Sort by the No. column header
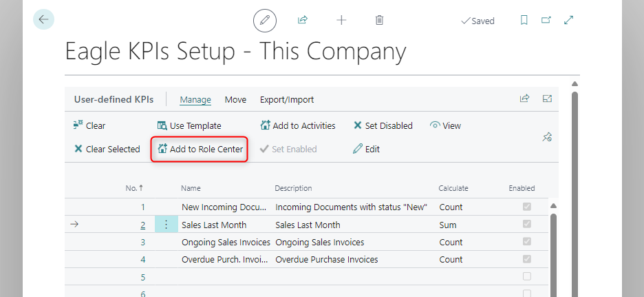This screenshot has height=297, width=644. click(134, 188)
